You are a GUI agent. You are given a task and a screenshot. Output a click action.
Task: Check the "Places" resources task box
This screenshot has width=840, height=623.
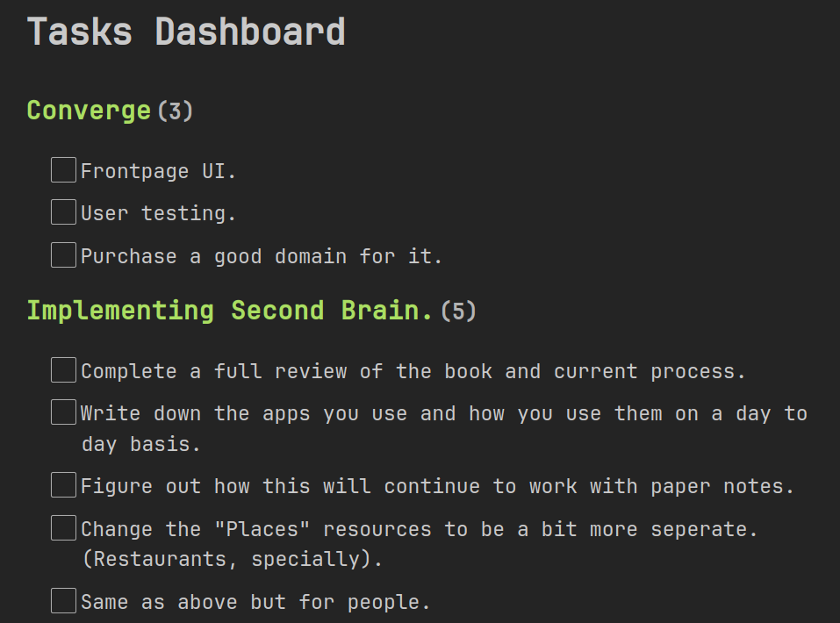click(x=63, y=528)
